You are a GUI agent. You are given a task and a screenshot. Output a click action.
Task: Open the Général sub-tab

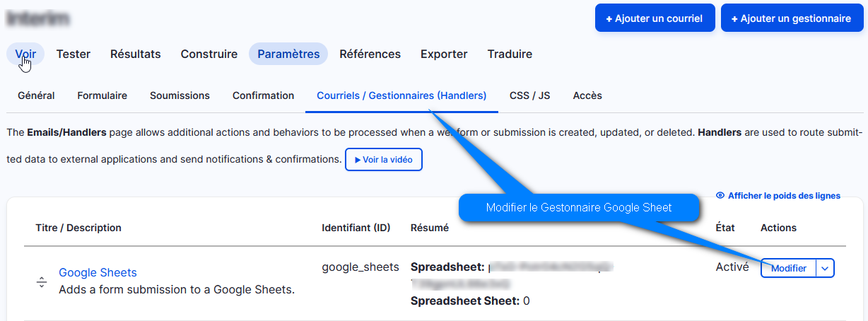click(x=36, y=95)
